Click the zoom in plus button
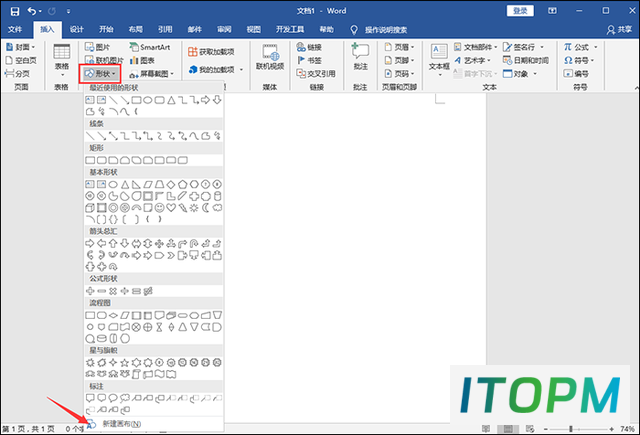Screen dimensions: 640x435 click(x=611, y=429)
